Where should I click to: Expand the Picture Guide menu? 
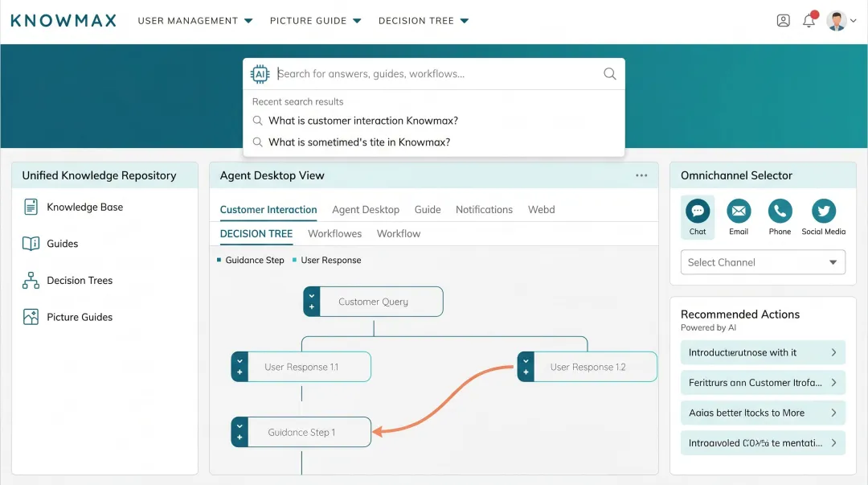[x=315, y=20]
